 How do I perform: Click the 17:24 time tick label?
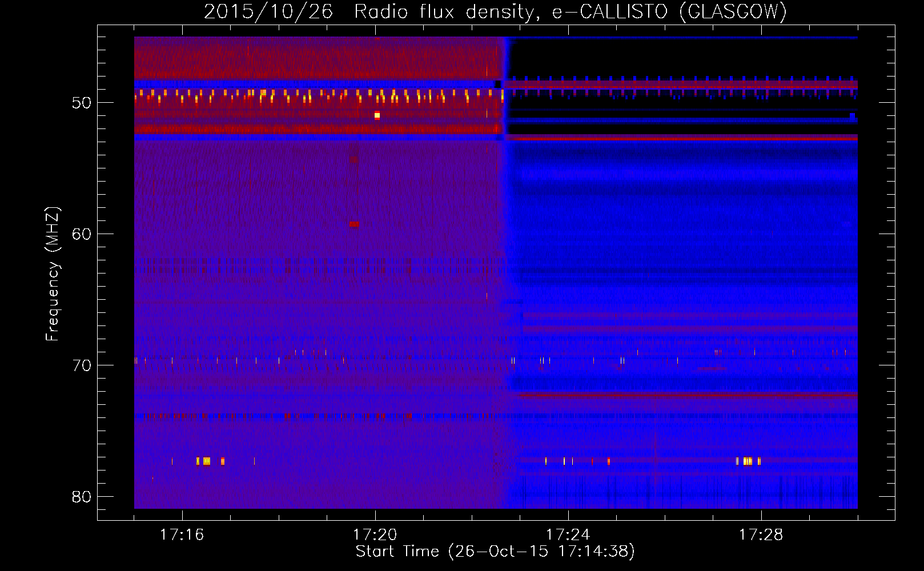[x=568, y=535]
